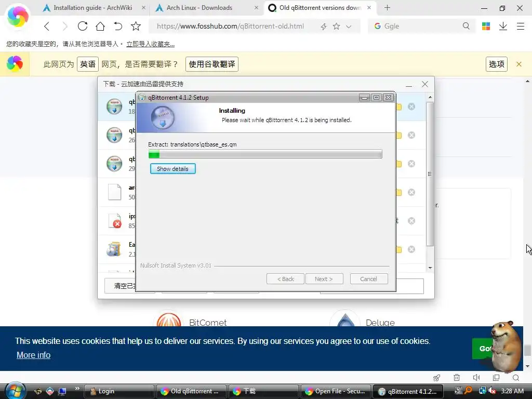The image size is (532, 399).
Task: Click the trash icon in browser status bar
Action: point(457,378)
